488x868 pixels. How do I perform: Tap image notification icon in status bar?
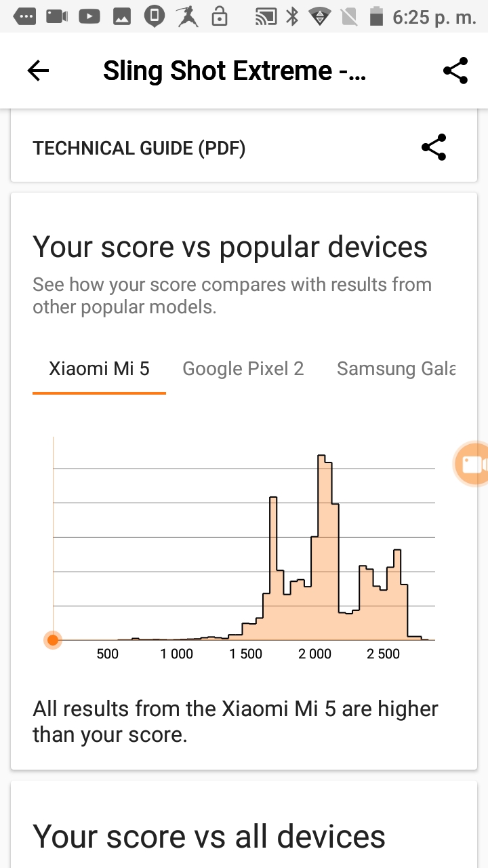pos(122,16)
